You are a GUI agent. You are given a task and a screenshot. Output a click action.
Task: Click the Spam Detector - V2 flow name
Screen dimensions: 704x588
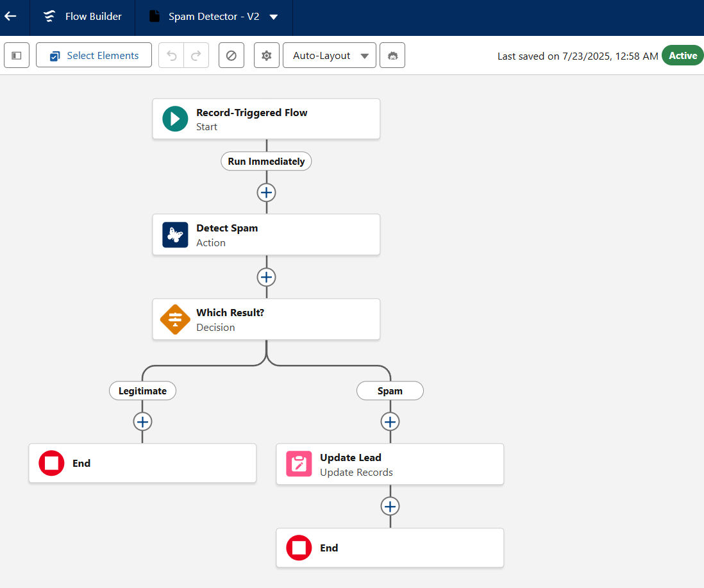click(214, 17)
